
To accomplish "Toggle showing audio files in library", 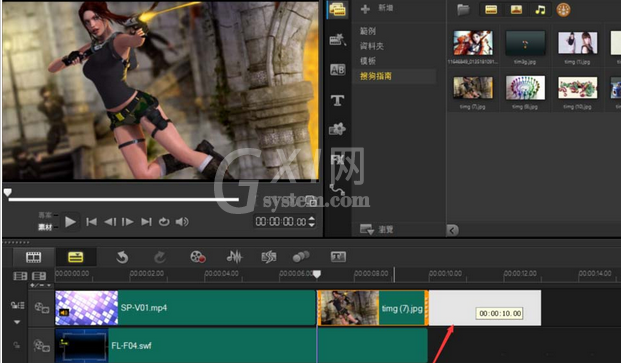I will pos(540,10).
